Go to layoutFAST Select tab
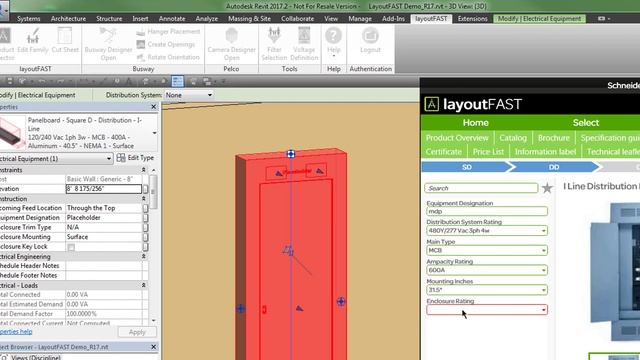This screenshot has width=640, height=360. (586, 122)
